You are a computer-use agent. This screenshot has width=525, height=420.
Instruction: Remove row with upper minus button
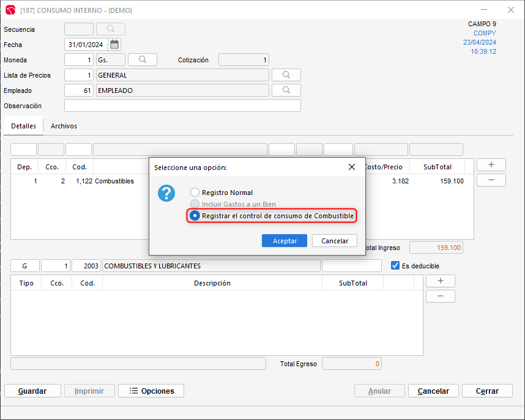(491, 180)
